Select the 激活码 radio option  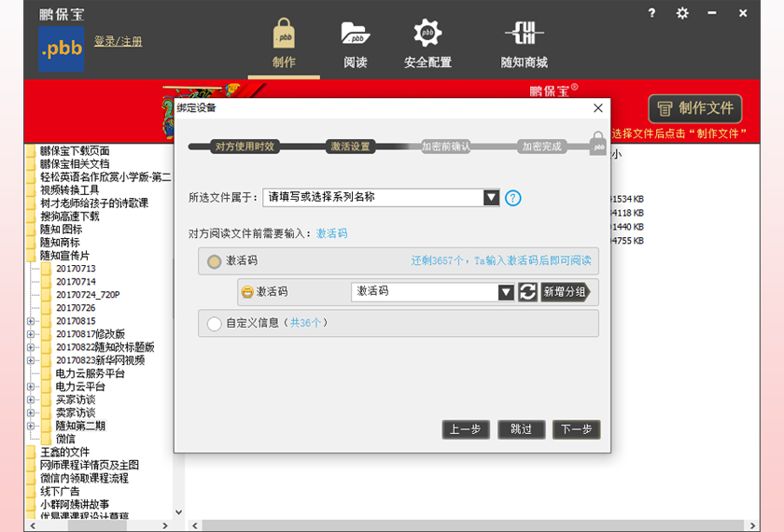point(215,261)
